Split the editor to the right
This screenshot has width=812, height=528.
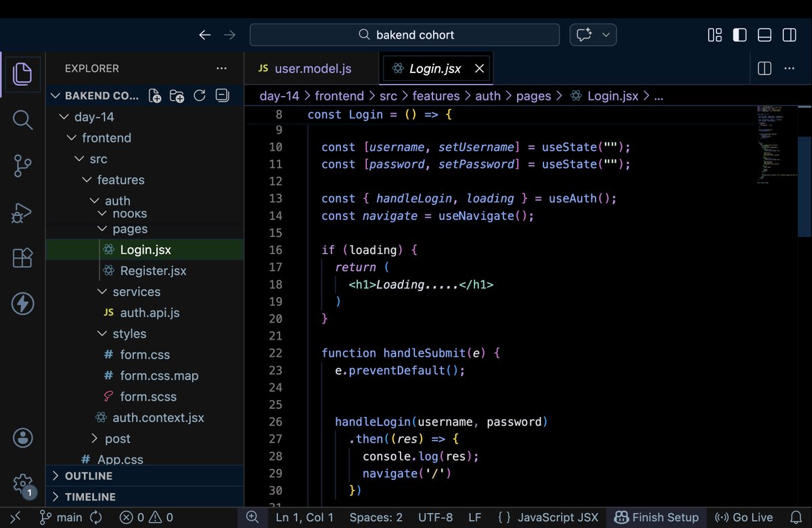[x=765, y=68]
